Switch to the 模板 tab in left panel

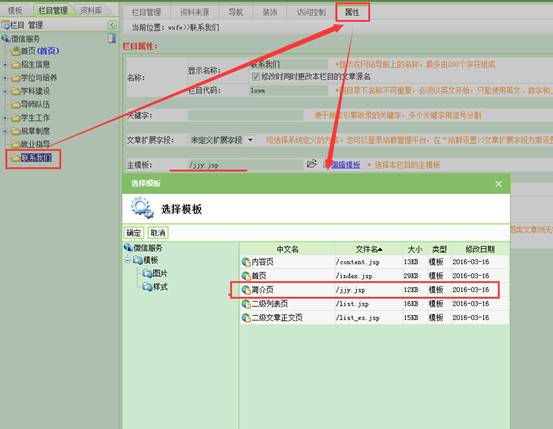15,11
